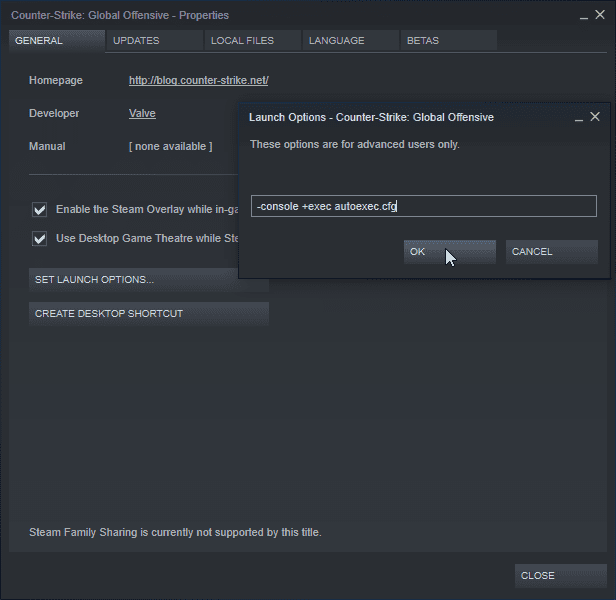This screenshot has width=616, height=600.
Task: Click CREATE DESKTOP SHORTCUT button
Action: [149, 314]
